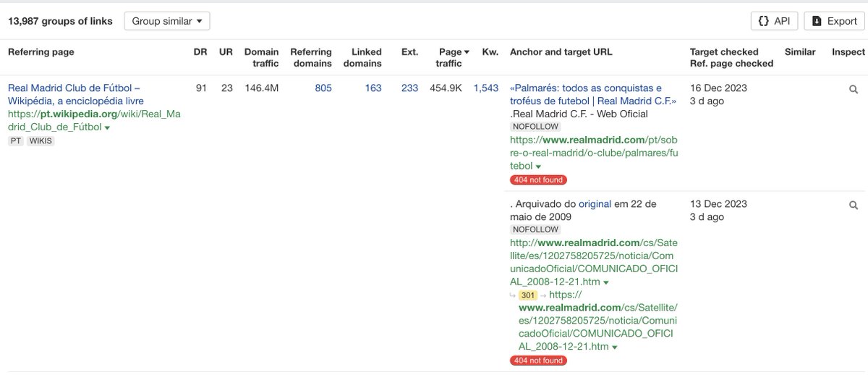Viewport: 868px width, 375px height.
Task: Open Real Madrid Club de Fútbol Wikipedia link
Action: (x=76, y=94)
